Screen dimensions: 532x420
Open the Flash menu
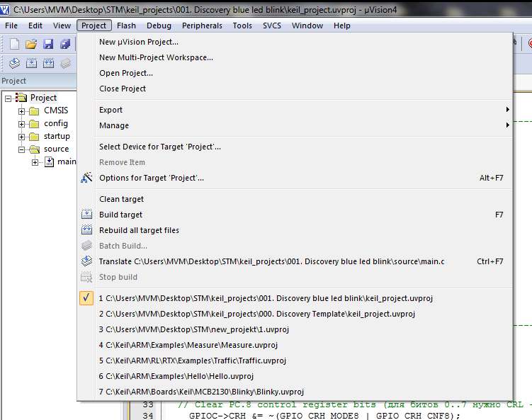click(126, 25)
